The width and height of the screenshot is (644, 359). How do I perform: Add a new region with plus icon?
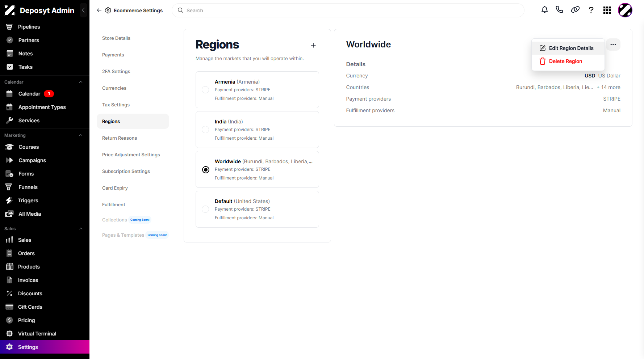[313, 45]
